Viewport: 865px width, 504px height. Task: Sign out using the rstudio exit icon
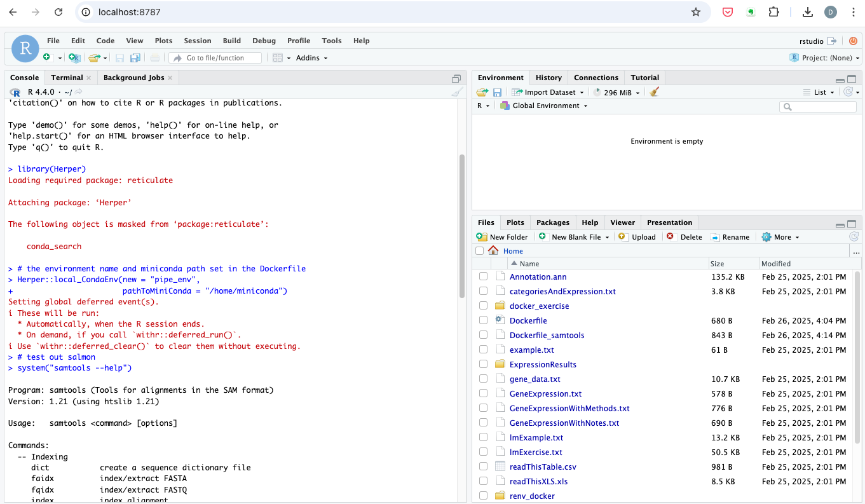click(x=832, y=41)
